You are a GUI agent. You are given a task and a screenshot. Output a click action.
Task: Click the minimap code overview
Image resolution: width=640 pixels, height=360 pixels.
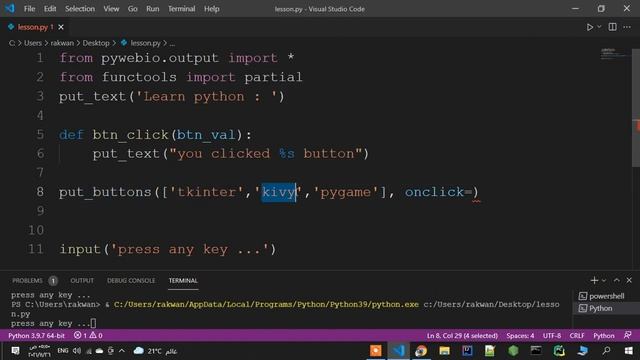[x=614, y=54]
